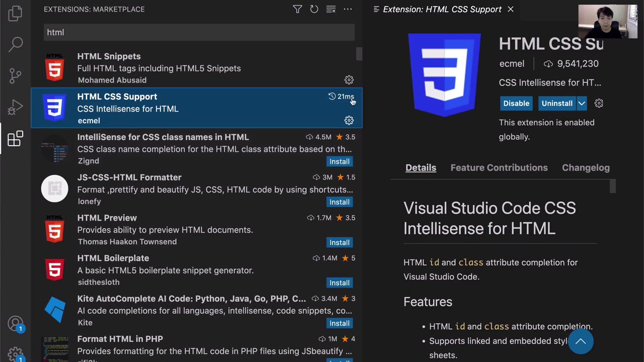
Task: Install IntelliSense for CSS class names
Action: 340,161
